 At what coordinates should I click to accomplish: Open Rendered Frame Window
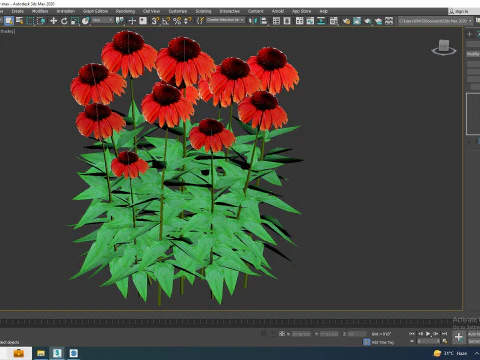click(357, 21)
